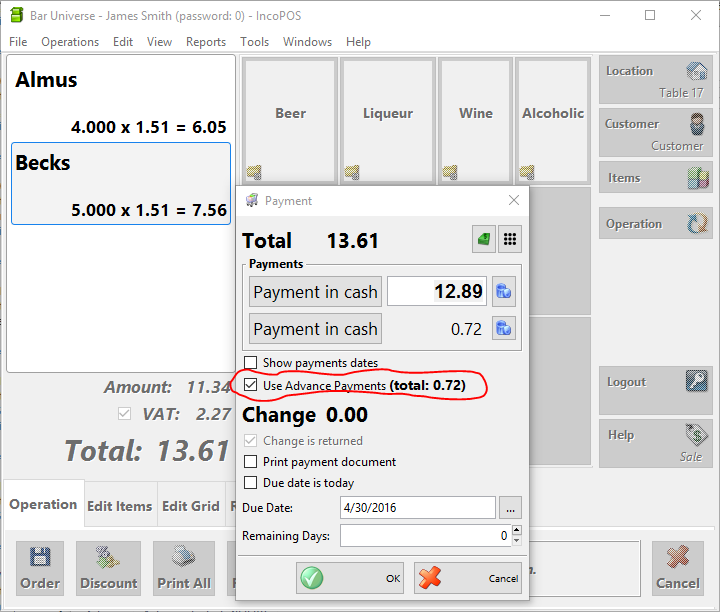
Task: Open the Edit menu
Action: [123, 42]
